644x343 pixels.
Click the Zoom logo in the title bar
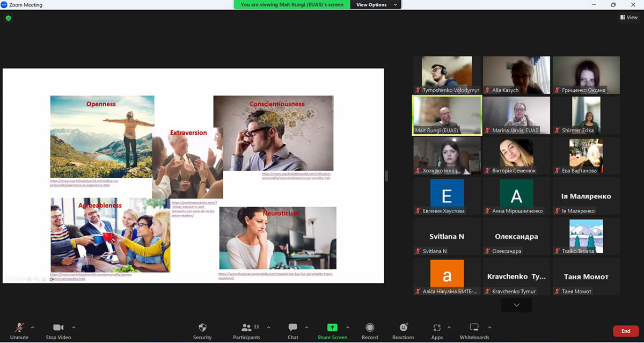[x=4, y=5]
